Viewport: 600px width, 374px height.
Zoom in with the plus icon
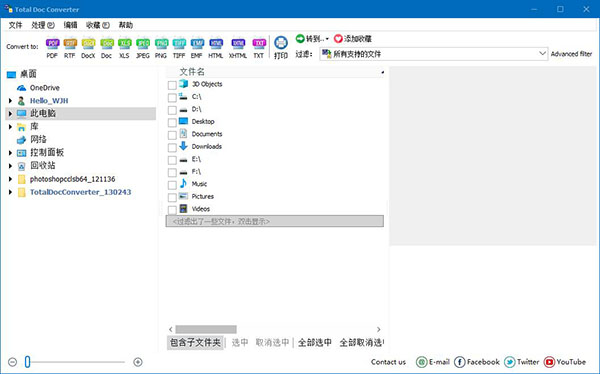[138, 362]
